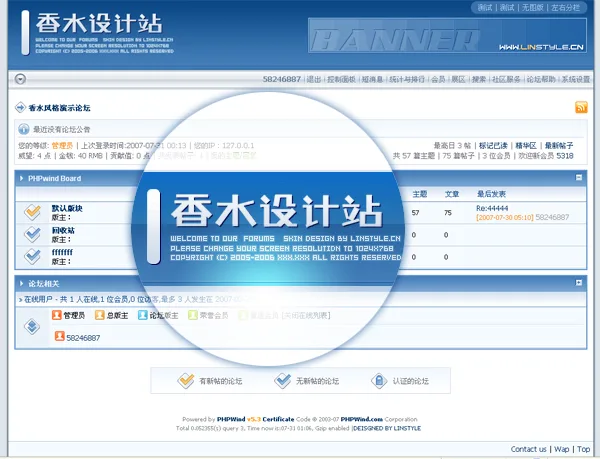This screenshot has height=459, width=600.
Task: Click Top to return to page top
Action: [x=584, y=449]
